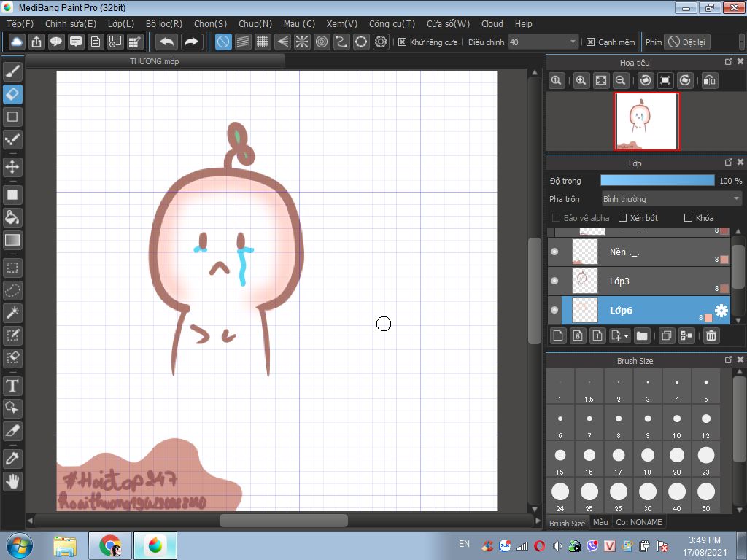The height and width of the screenshot is (560, 747).
Task: Switch to the Màu tab
Action: (600, 522)
